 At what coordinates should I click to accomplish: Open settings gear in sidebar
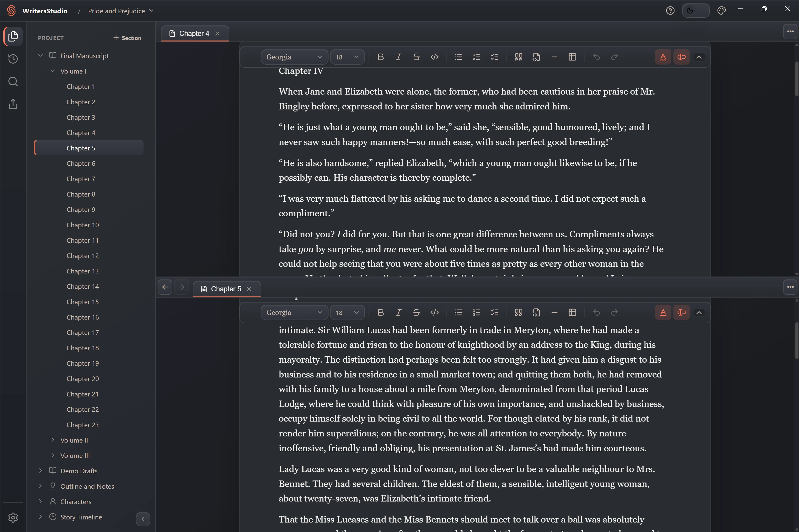click(13, 518)
